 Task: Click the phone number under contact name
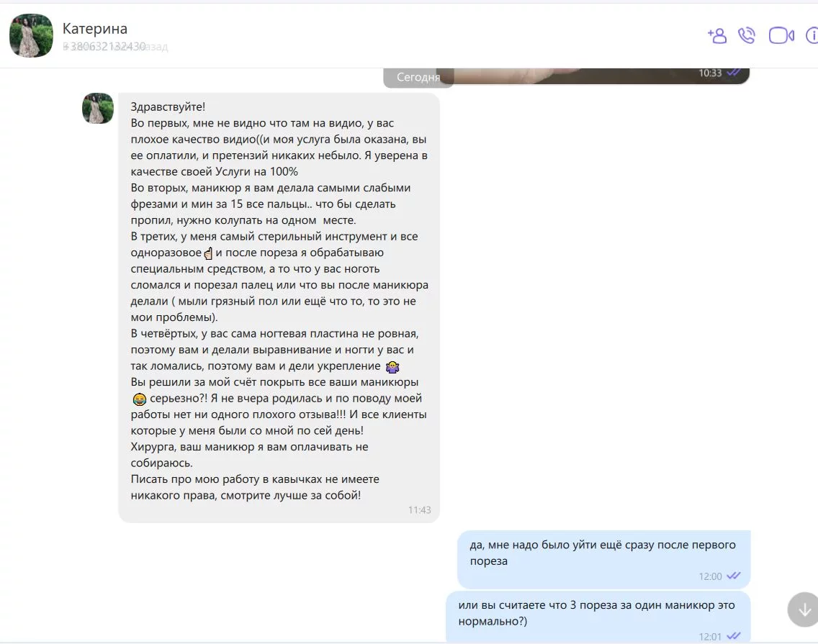pyautogui.click(x=104, y=46)
